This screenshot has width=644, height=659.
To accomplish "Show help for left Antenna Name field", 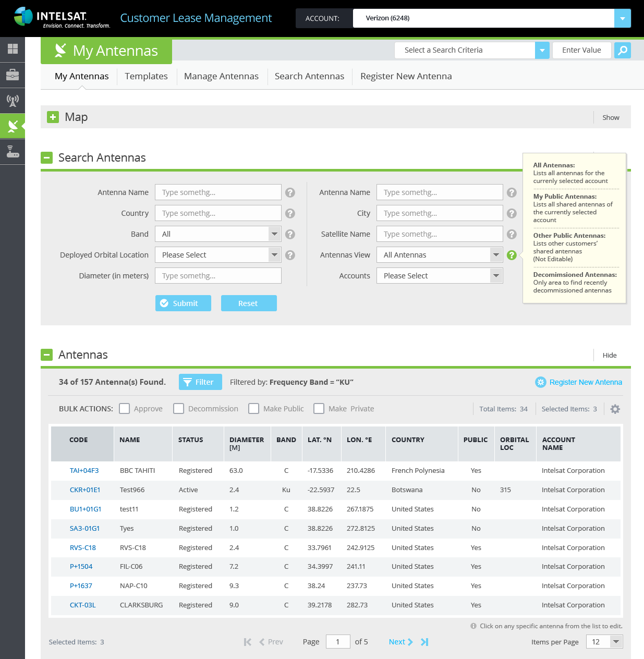I will click(290, 192).
